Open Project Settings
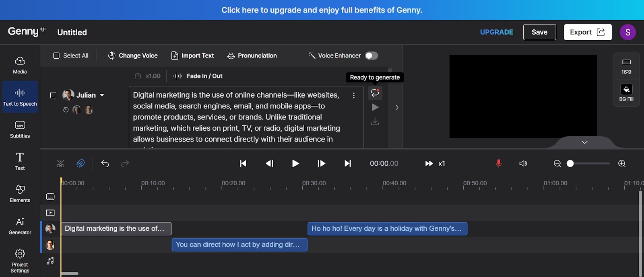Screen dimensions: 644x277 pyautogui.click(x=20, y=261)
